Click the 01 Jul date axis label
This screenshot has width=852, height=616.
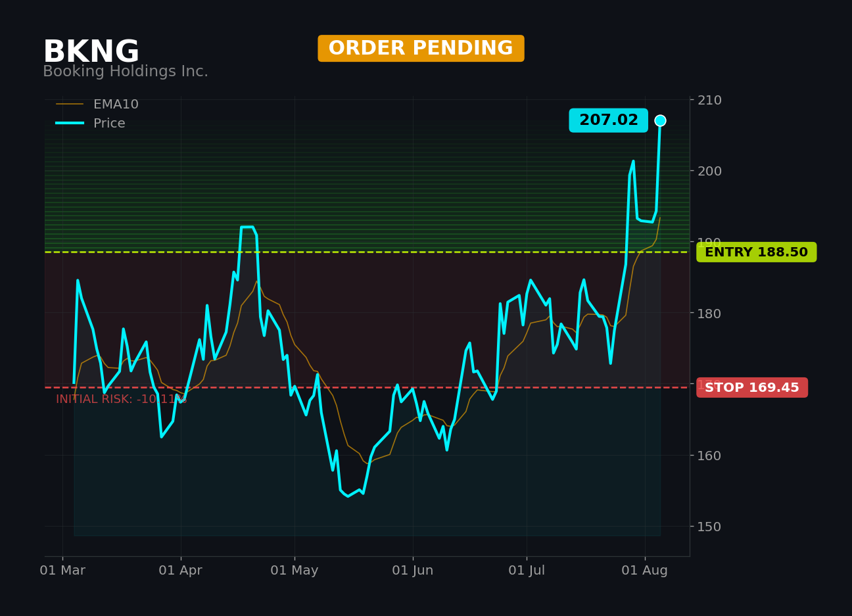[x=527, y=571]
